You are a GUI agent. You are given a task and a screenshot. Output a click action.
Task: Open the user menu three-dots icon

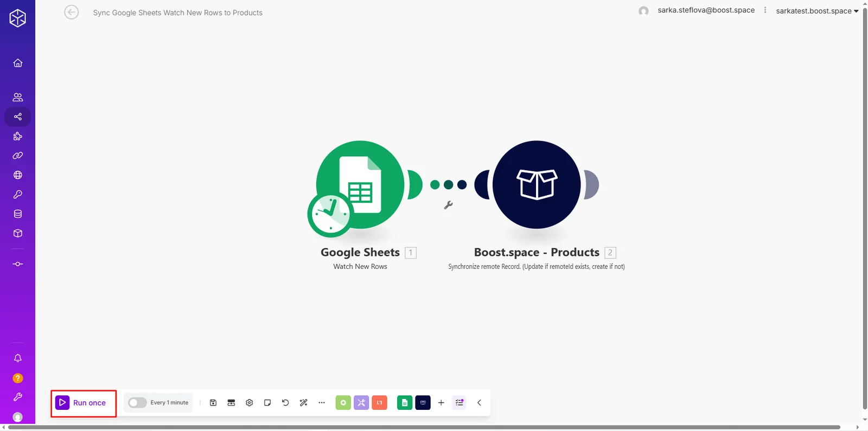(765, 10)
